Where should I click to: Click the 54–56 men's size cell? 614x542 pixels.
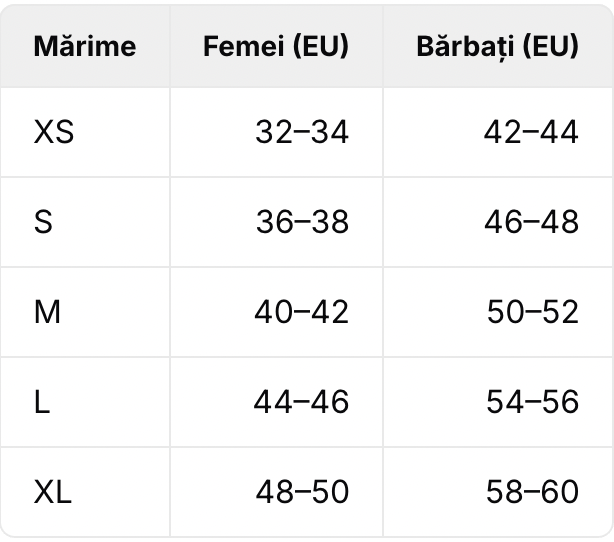tap(498, 402)
